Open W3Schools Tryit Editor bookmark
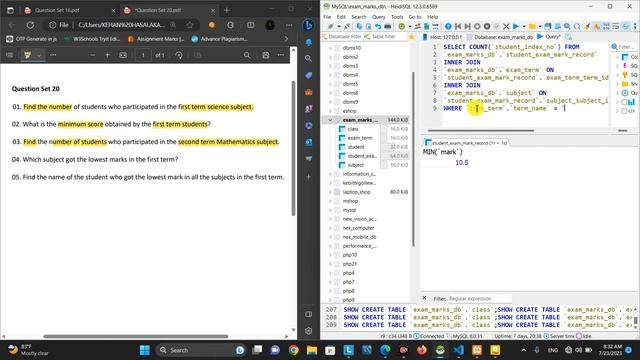Image resolution: width=640 pixels, height=360 pixels. pyautogui.click(x=92, y=39)
